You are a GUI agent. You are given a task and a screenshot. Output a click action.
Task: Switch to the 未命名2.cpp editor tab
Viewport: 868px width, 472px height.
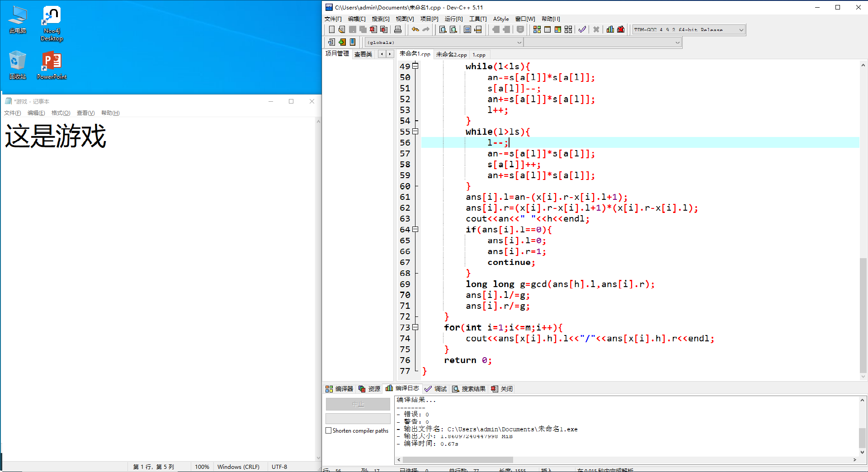pyautogui.click(x=451, y=55)
